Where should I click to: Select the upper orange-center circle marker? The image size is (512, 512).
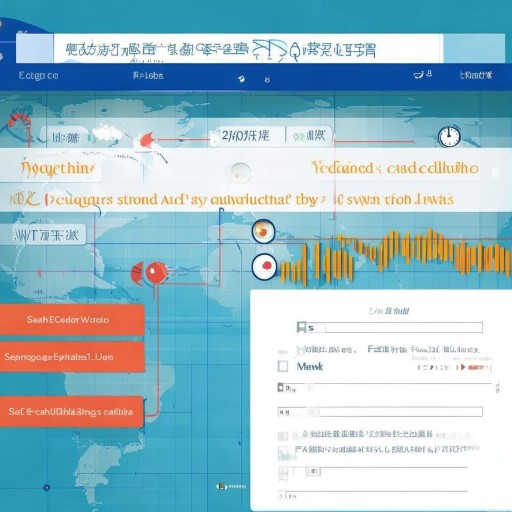pyautogui.click(x=263, y=231)
